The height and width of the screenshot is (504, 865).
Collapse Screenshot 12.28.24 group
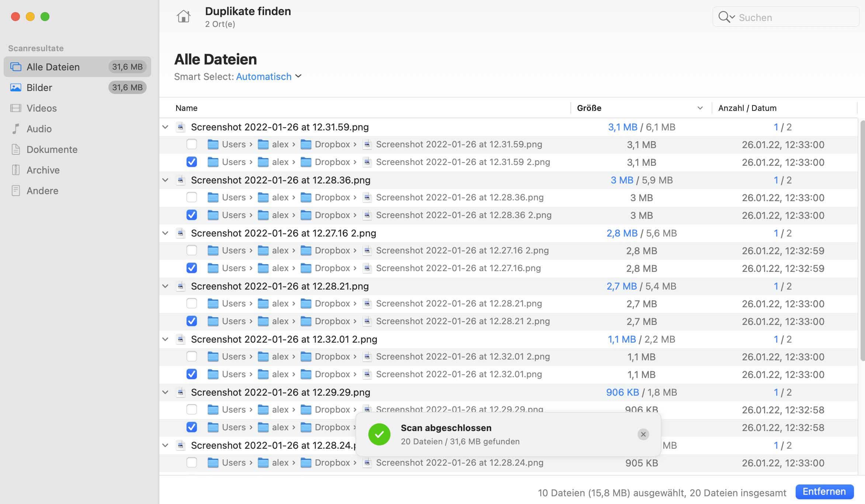click(x=166, y=445)
